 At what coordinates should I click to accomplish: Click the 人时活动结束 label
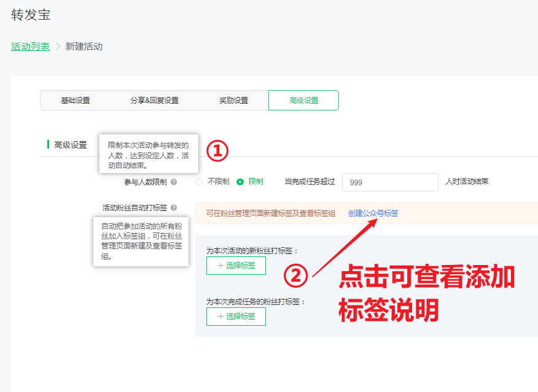pyautogui.click(x=467, y=181)
